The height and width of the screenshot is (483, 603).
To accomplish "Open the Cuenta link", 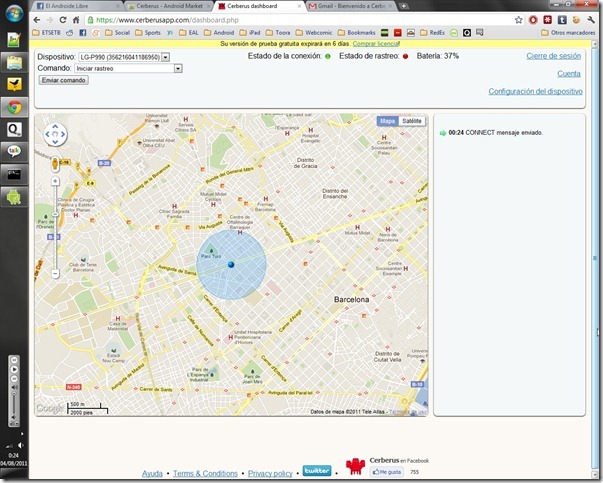I will coord(569,74).
